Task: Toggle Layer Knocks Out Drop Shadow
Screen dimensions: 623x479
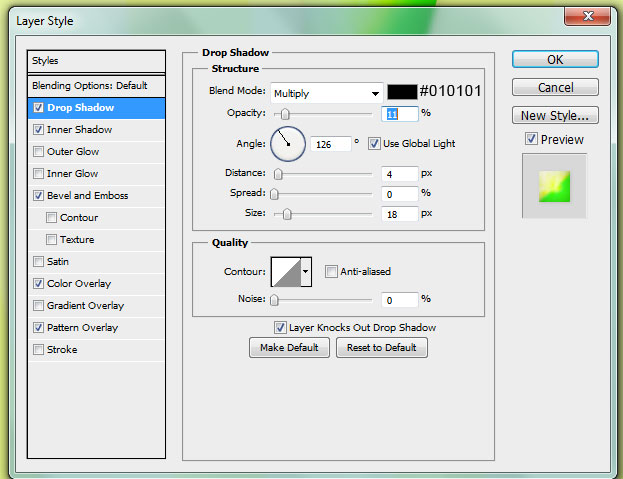Action: click(x=280, y=328)
